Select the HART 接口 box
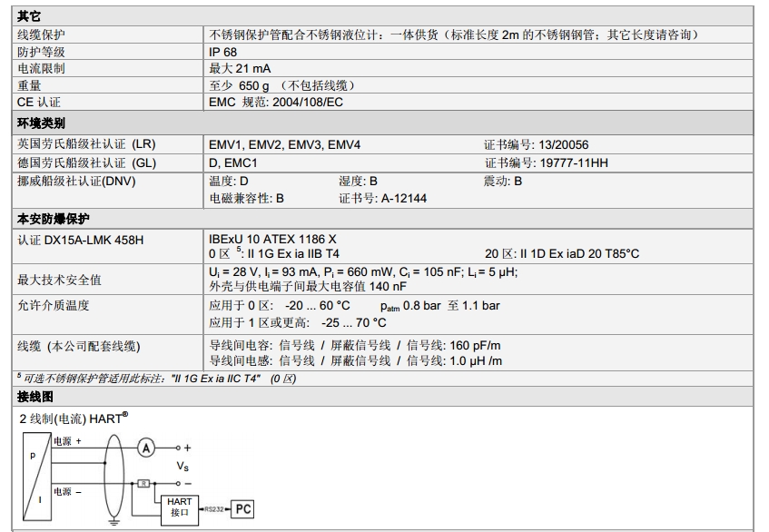Viewport: 769px width, 532px height. 180,509
